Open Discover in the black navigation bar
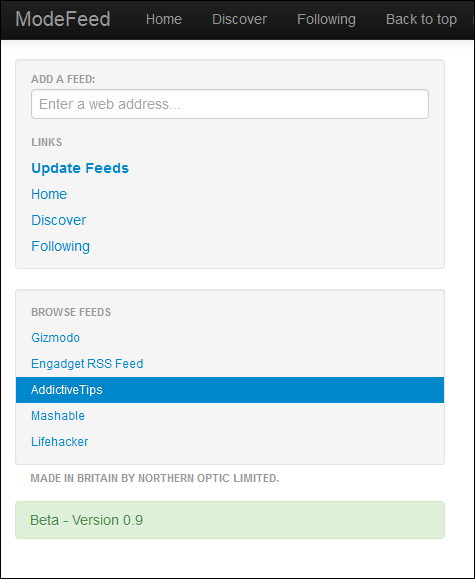Image resolution: width=475 pixels, height=579 pixels. tap(239, 19)
